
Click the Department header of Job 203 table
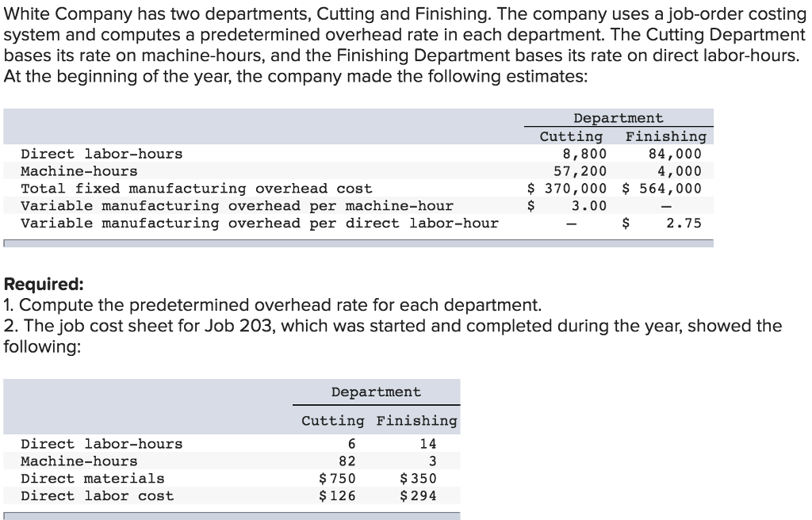tap(376, 392)
